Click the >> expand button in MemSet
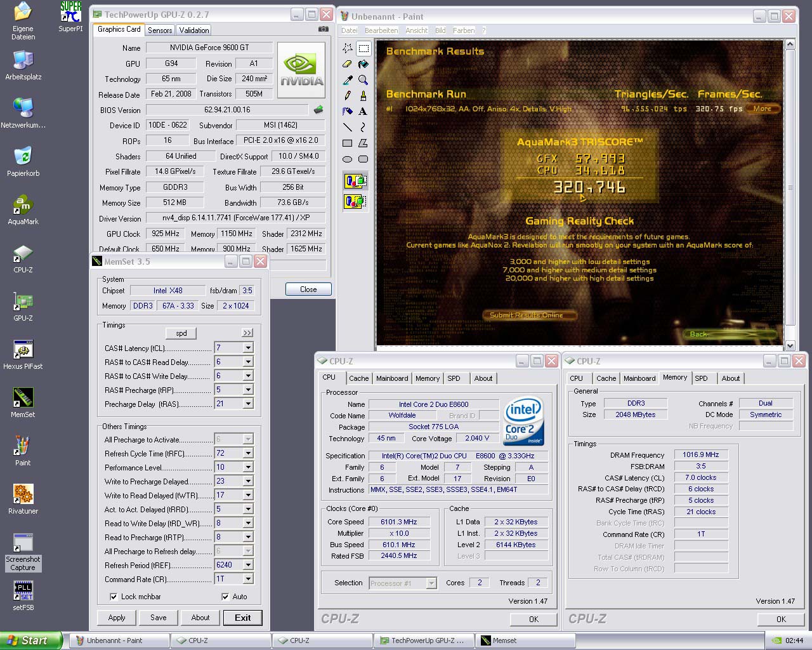The width and height of the screenshot is (812, 650). click(247, 333)
